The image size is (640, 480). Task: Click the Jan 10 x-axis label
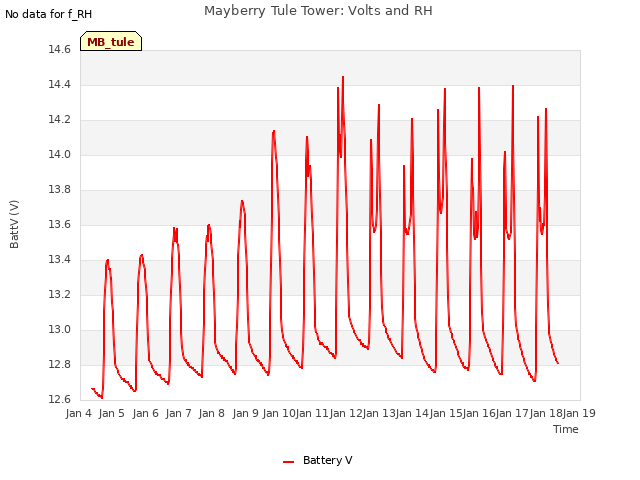click(279, 413)
